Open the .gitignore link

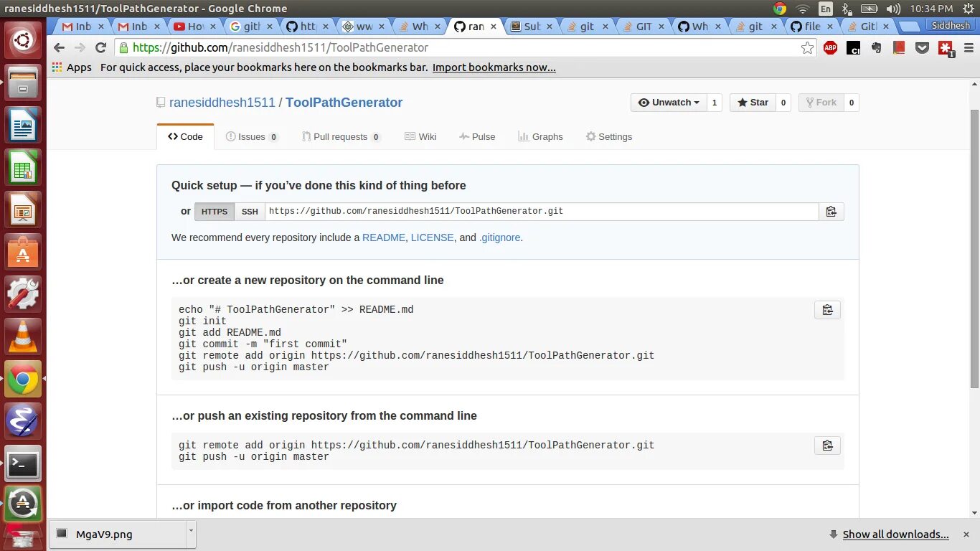pos(500,237)
